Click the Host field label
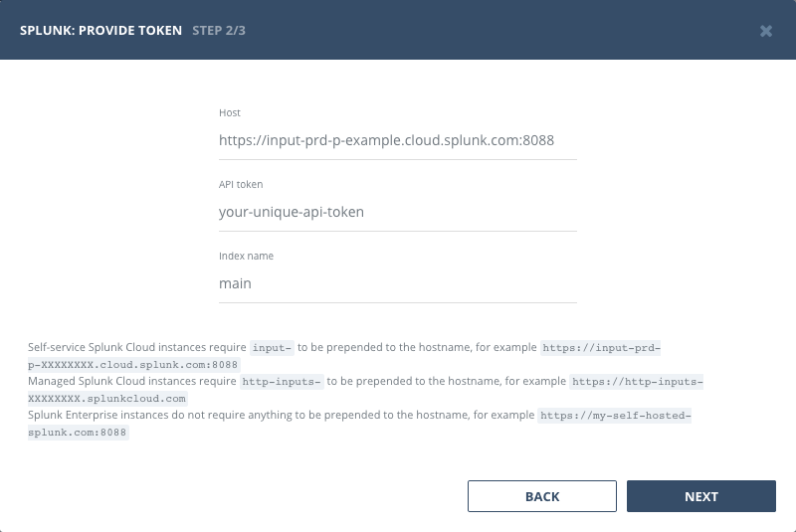Screen dimensions: 796x532 tap(230, 113)
